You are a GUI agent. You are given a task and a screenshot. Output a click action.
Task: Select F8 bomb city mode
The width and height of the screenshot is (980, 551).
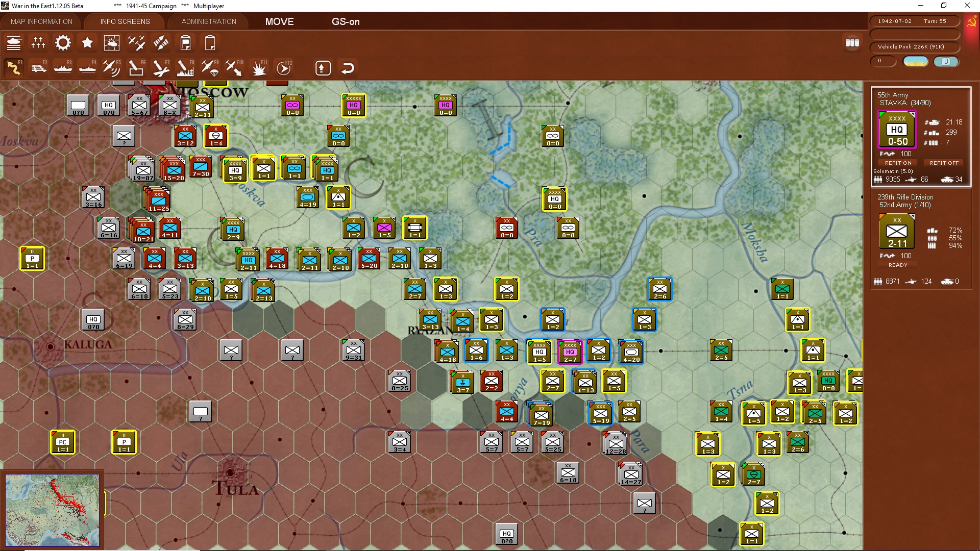pos(185,68)
